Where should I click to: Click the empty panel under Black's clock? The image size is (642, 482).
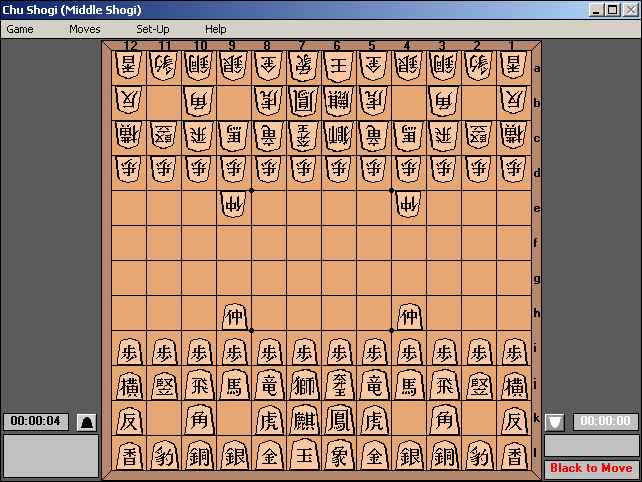tap(51, 456)
